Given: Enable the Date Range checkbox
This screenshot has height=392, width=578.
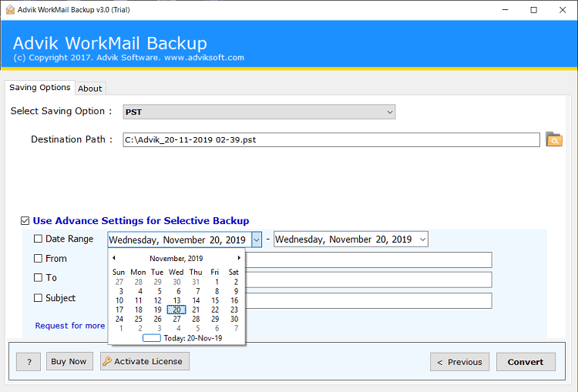Looking at the screenshot, I should coord(38,239).
